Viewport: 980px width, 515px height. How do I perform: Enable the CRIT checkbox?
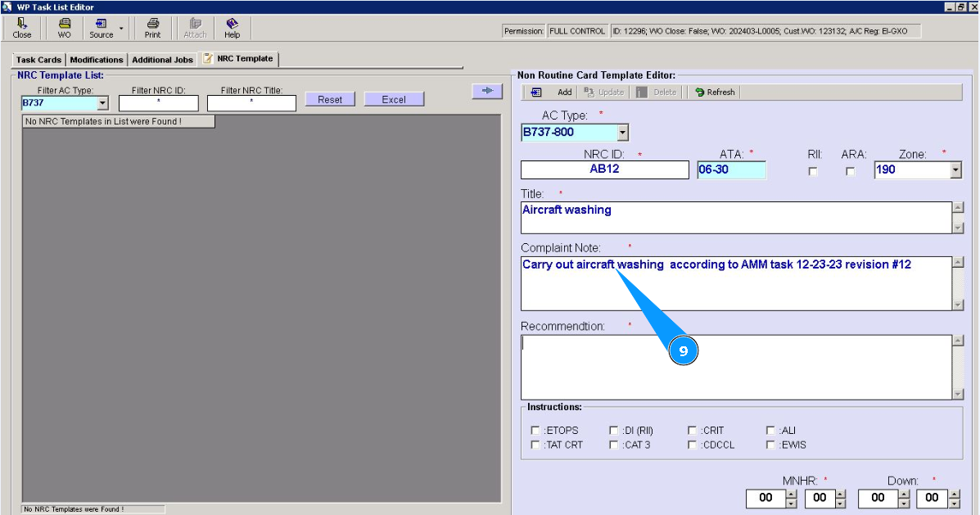coord(692,430)
